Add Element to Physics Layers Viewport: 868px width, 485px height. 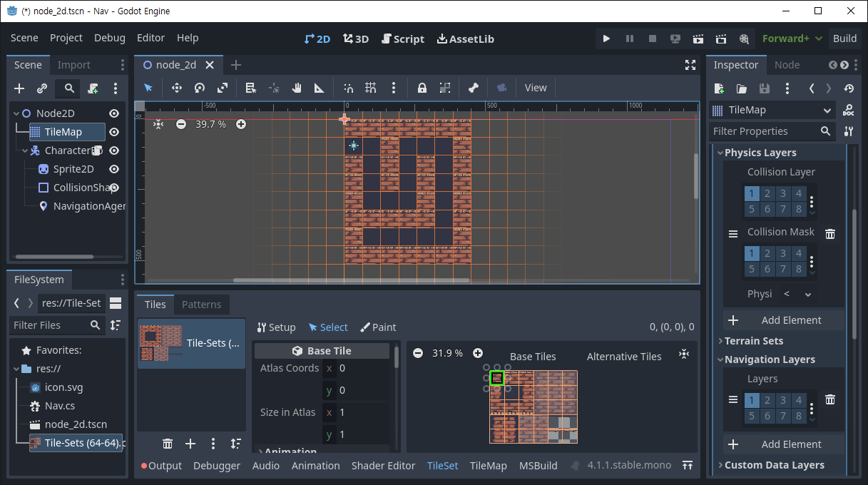(x=783, y=320)
